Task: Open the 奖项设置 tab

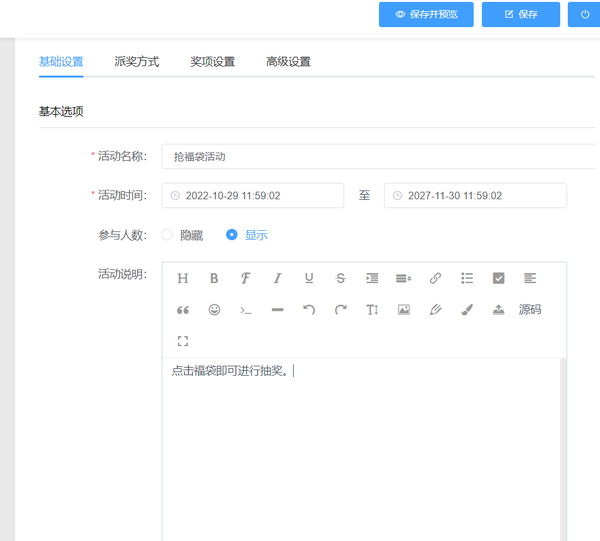Action: (x=213, y=62)
